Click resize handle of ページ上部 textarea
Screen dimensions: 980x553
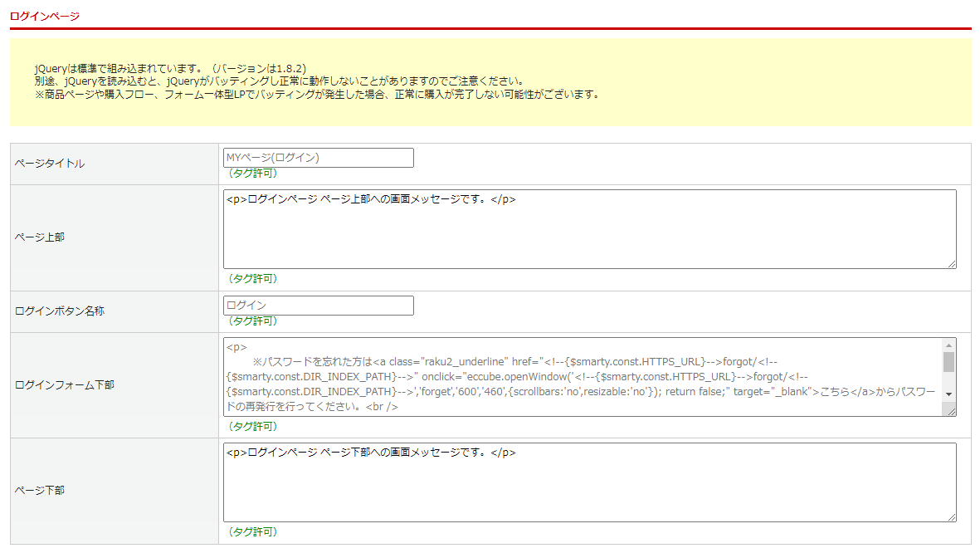pyautogui.click(x=951, y=263)
